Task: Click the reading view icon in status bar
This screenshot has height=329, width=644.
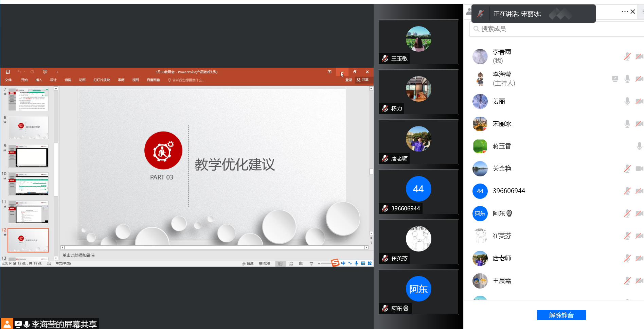Action: (301, 263)
